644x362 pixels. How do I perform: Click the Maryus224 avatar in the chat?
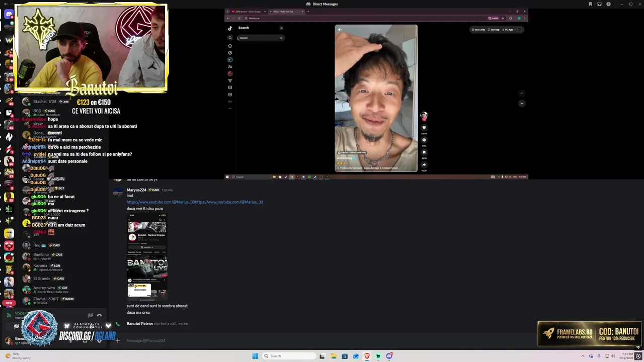tap(117, 193)
